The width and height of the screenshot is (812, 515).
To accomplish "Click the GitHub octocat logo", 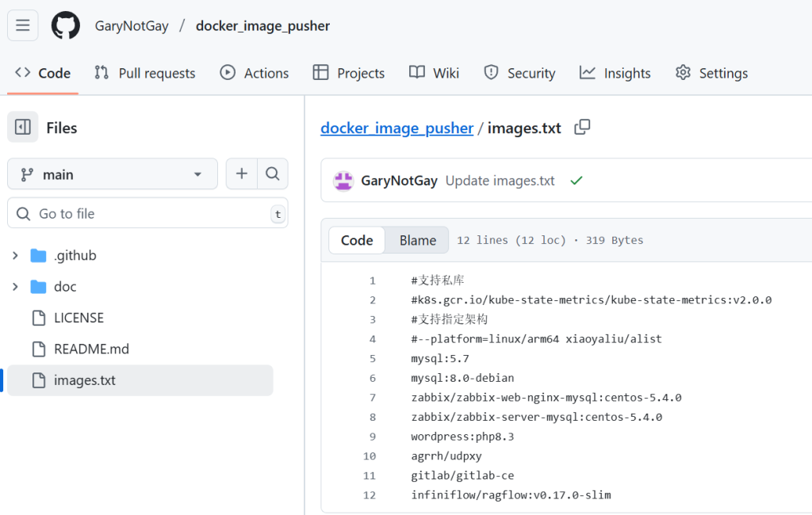I will [66, 25].
